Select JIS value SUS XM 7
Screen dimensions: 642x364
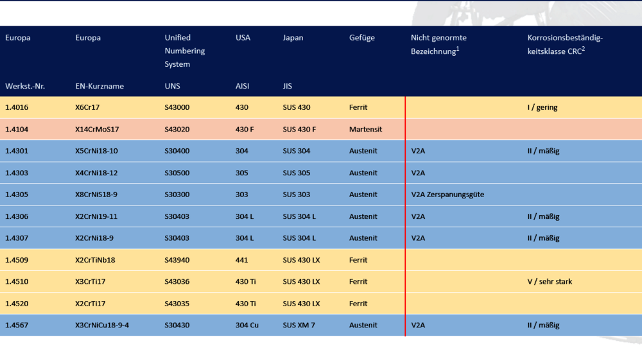tap(299, 325)
